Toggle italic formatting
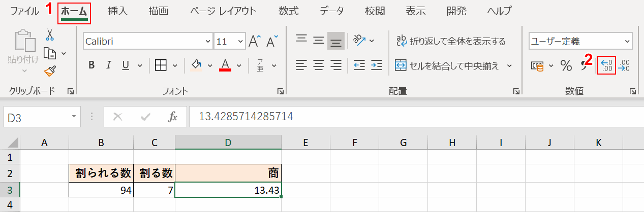The width and height of the screenshot is (644, 212). (108, 65)
